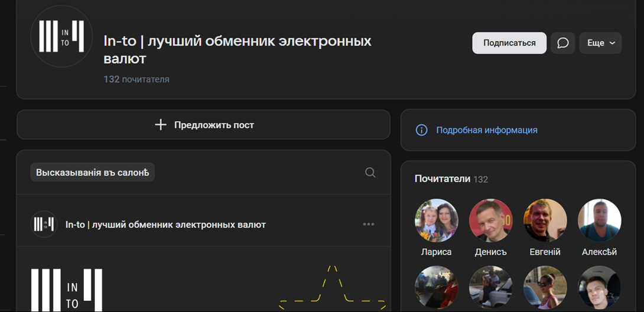Click the search icon in the wall header

pyautogui.click(x=370, y=173)
